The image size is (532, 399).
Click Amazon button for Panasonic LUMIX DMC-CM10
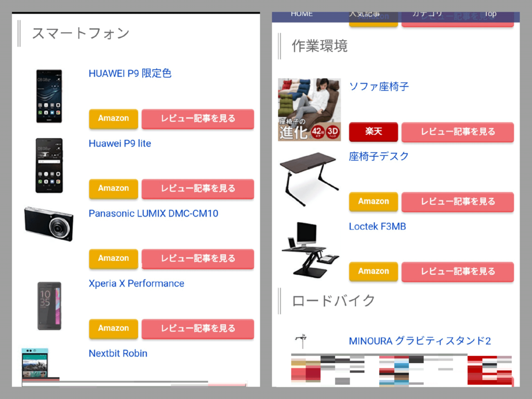click(113, 258)
